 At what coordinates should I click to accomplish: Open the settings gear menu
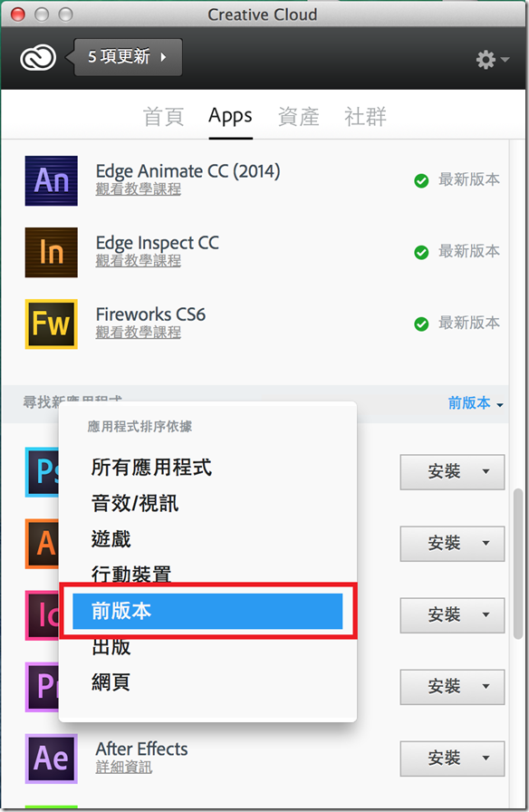(492, 60)
